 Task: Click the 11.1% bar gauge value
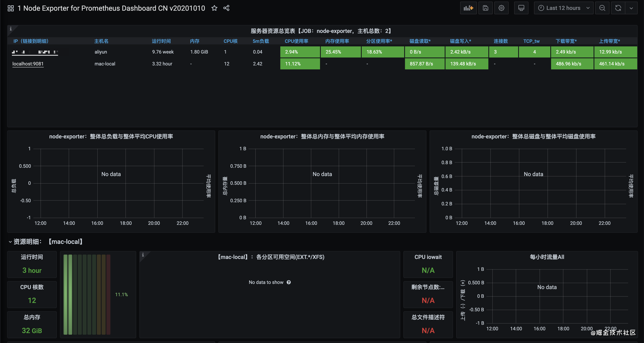point(121,295)
